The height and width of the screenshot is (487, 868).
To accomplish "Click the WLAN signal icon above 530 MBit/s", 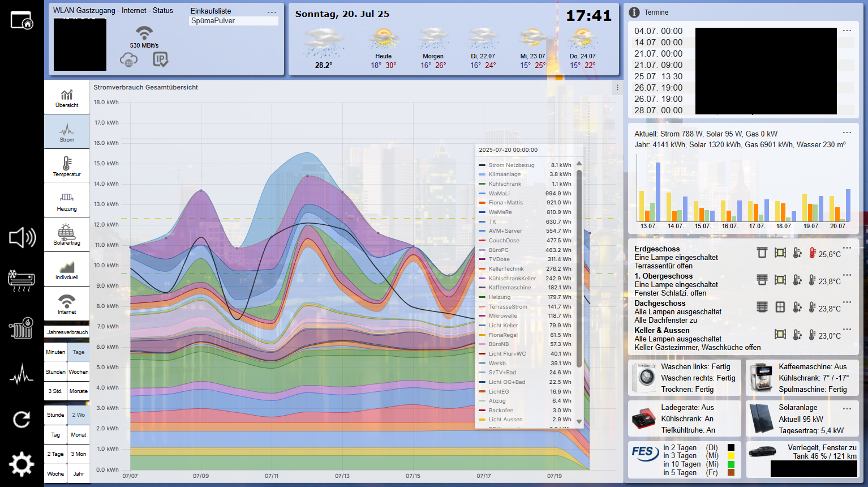I will tap(144, 33).
